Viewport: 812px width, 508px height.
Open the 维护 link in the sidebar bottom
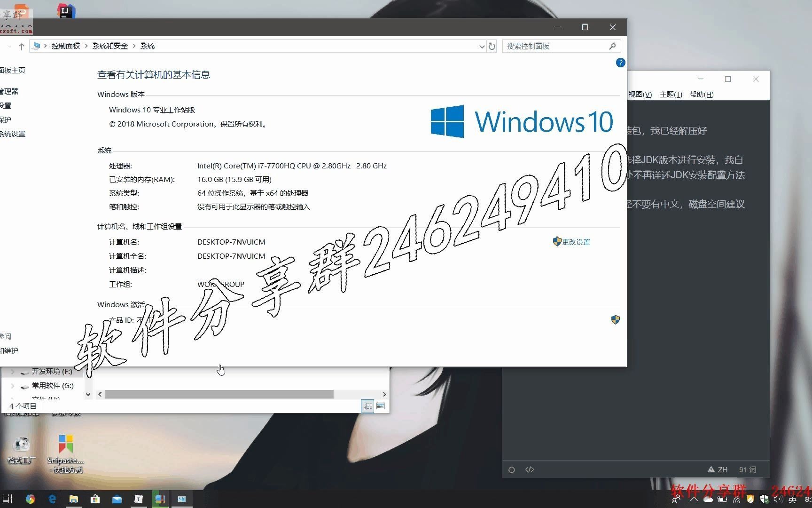click(9, 351)
